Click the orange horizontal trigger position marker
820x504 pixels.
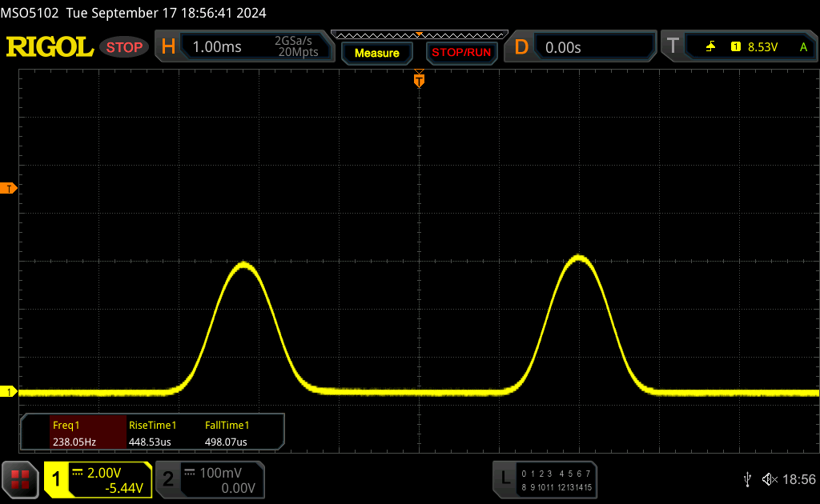tap(419, 79)
